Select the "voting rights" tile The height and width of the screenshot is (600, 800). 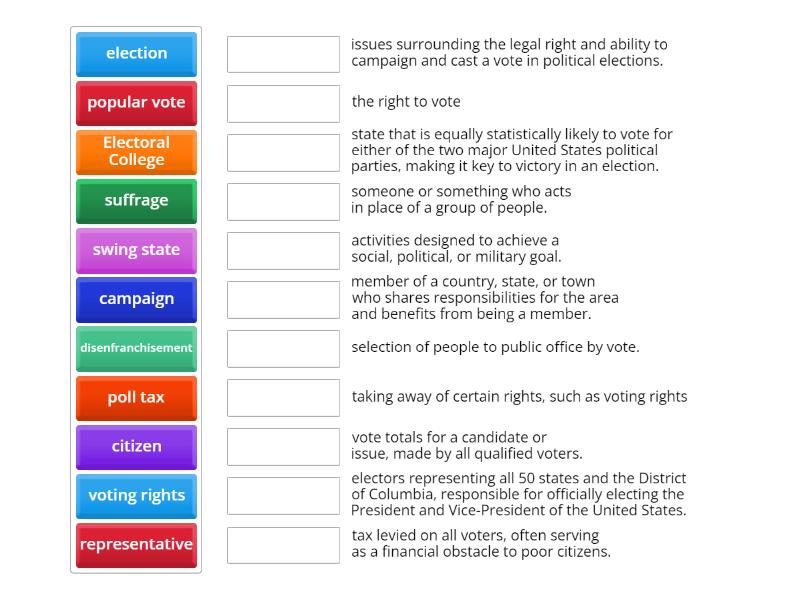click(x=136, y=496)
